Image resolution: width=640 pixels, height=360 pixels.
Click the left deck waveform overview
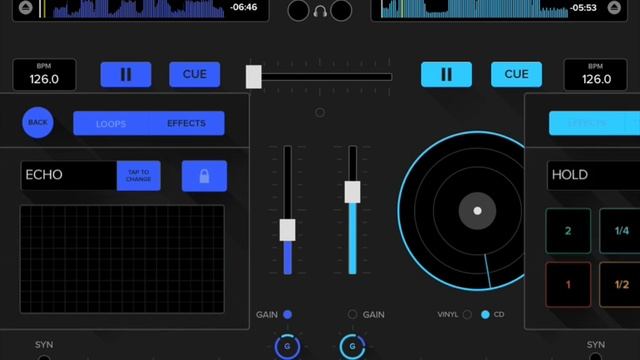139,9
